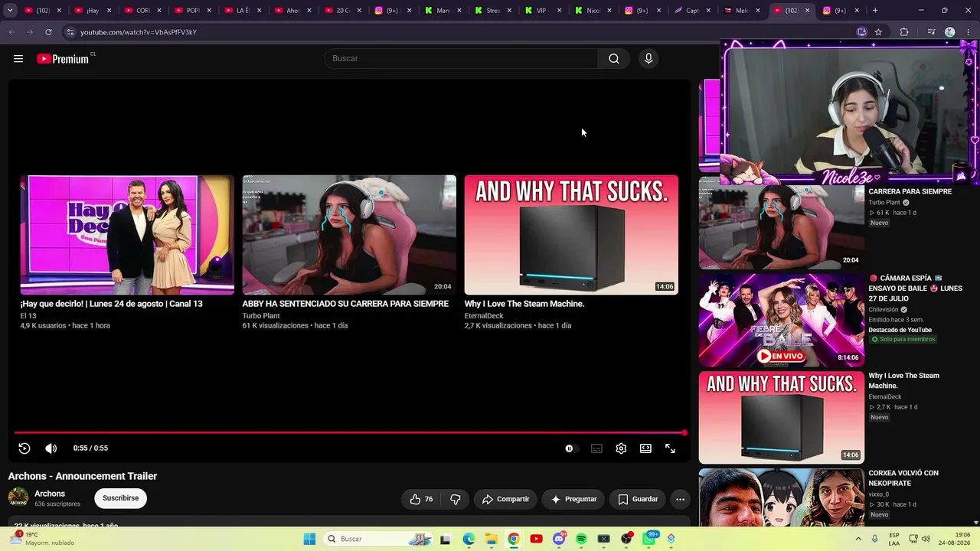Open the Archons channel name link

[x=50, y=494]
